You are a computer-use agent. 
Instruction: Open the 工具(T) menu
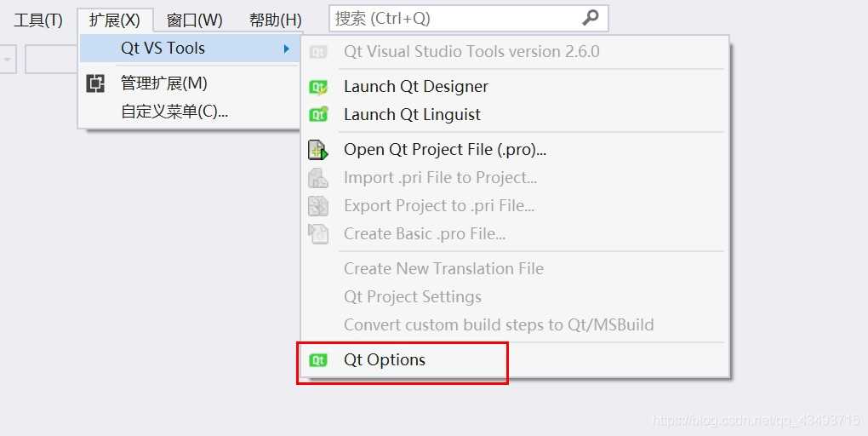[x=38, y=20]
